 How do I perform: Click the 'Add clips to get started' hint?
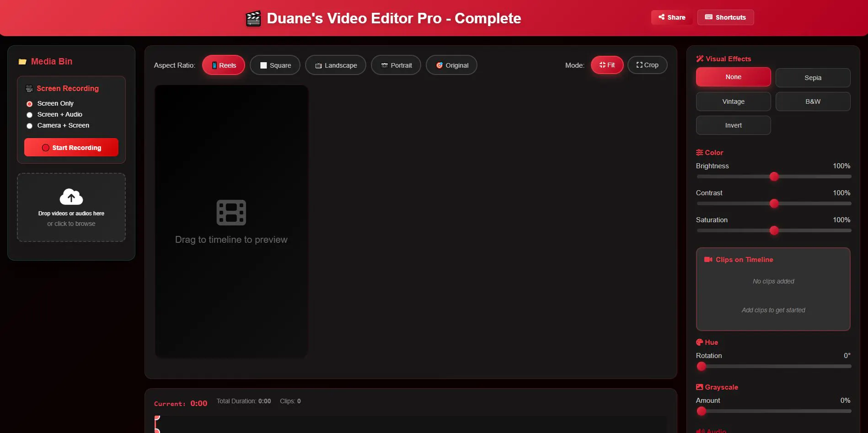click(x=773, y=310)
